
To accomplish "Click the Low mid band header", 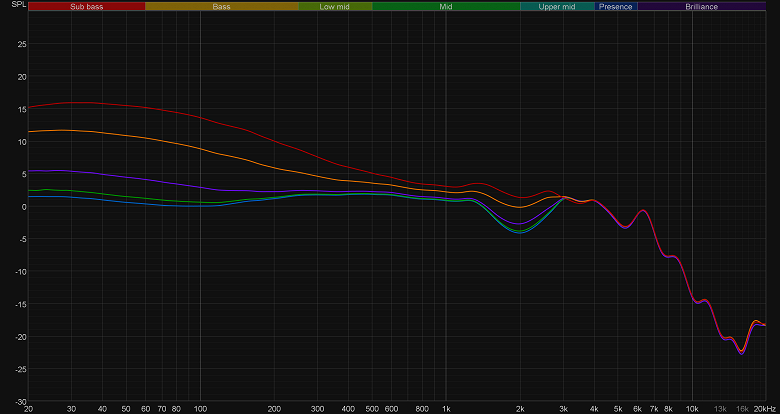I will click(x=335, y=6).
